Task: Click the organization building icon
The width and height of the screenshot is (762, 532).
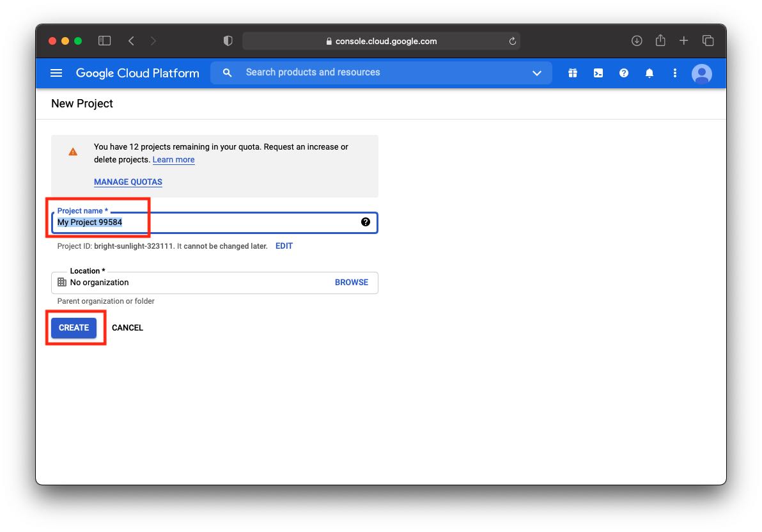Action: [x=62, y=282]
